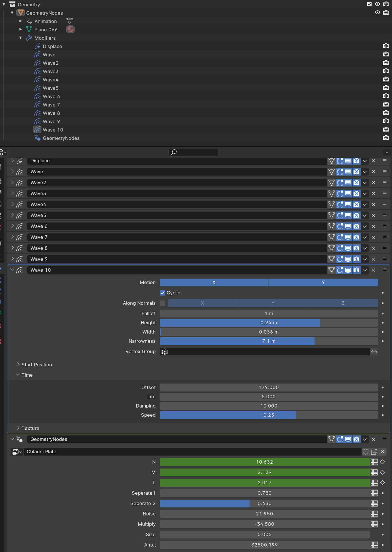Toggle render visibility for Wave 8 modifier
Screen dimensions: 392x552
coord(357,248)
